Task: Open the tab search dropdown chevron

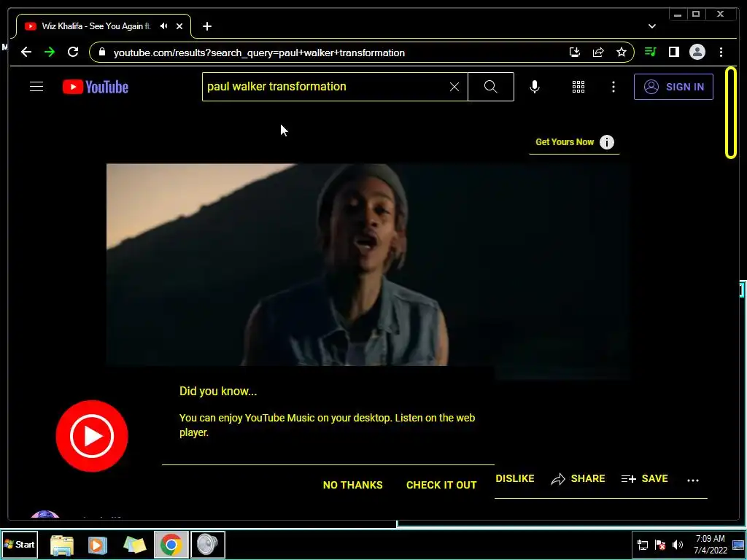Action: click(x=651, y=26)
